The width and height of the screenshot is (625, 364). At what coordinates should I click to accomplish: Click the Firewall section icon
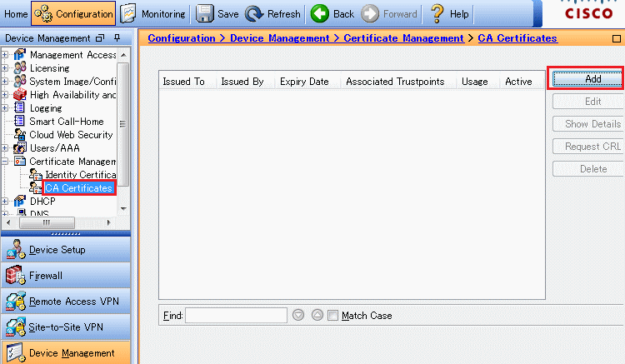[x=16, y=275]
